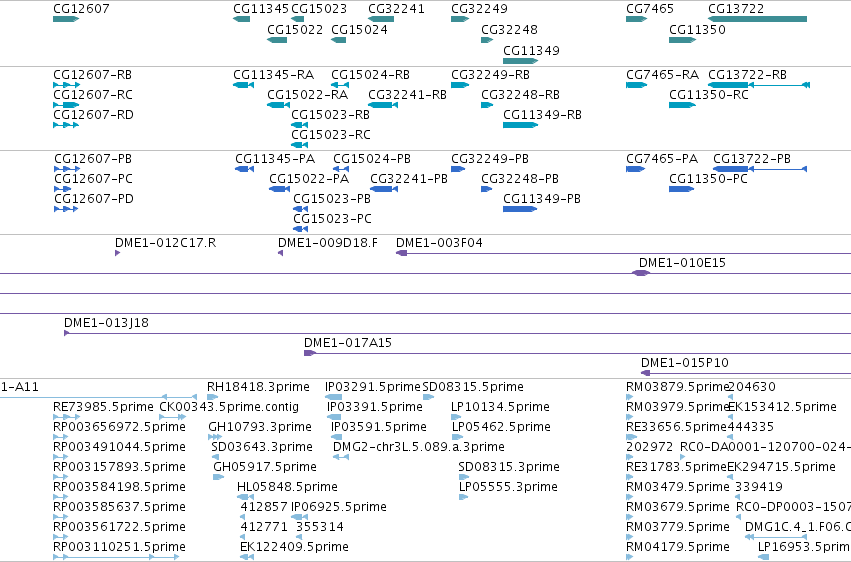Image resolution: width=851 pixels, height=562 pixels.
Task: Select BAC clone DME1-010E15
Action: [682, 263]
